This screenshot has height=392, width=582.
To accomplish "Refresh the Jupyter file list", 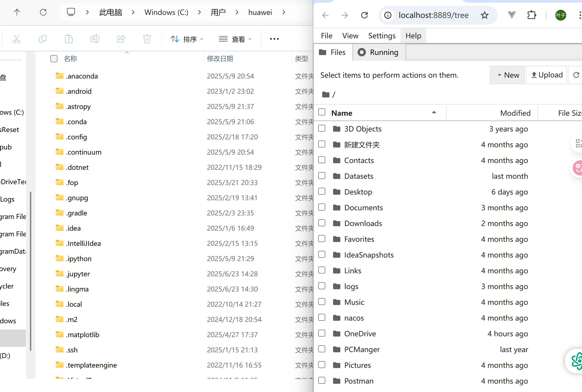I will (576, 75).
